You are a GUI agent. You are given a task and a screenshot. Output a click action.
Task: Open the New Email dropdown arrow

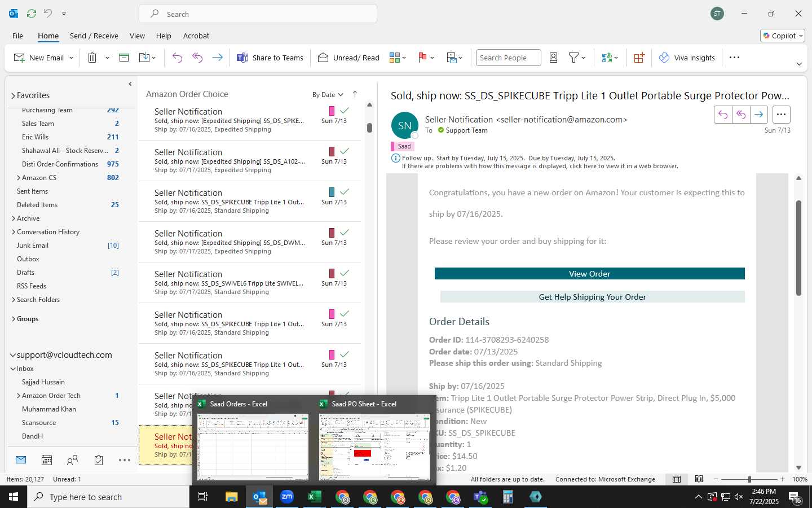72,58
